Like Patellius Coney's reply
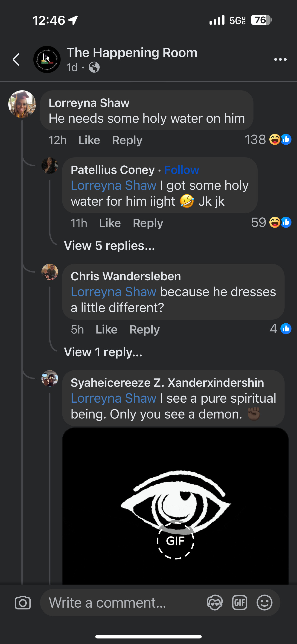Image resolution: width=297 pixels, height=644 pixels. pyautogui.click(x=110, y=223)
